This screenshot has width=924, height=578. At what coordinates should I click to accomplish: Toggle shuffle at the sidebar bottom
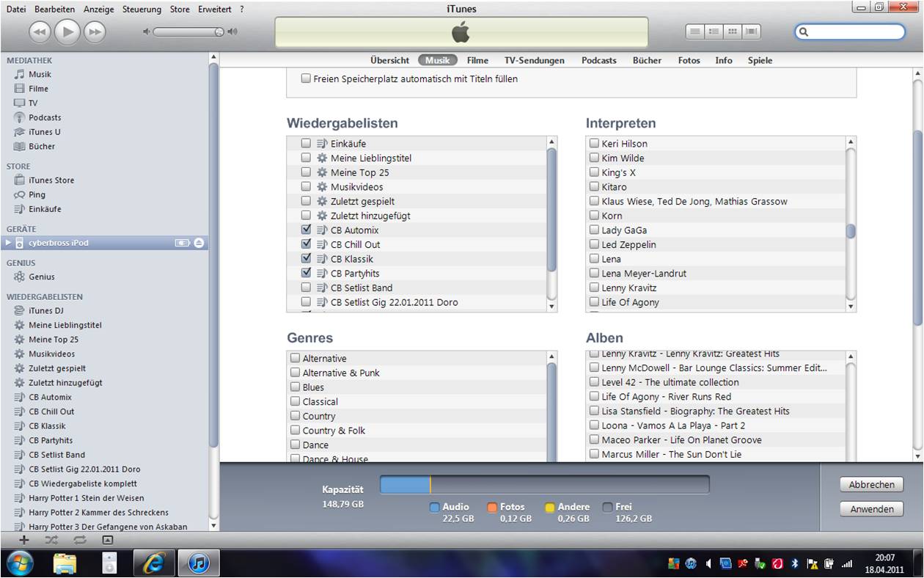[51, 540]
